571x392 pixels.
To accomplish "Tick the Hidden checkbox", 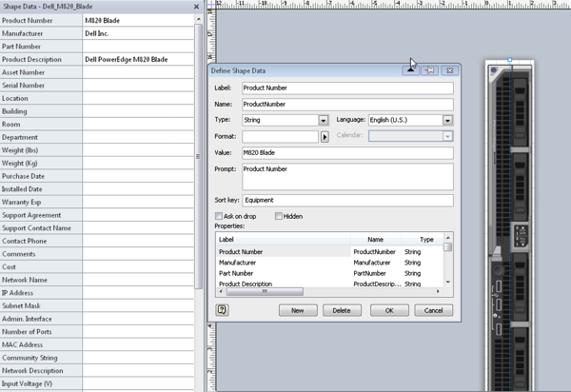I will (x=279, y=216).
